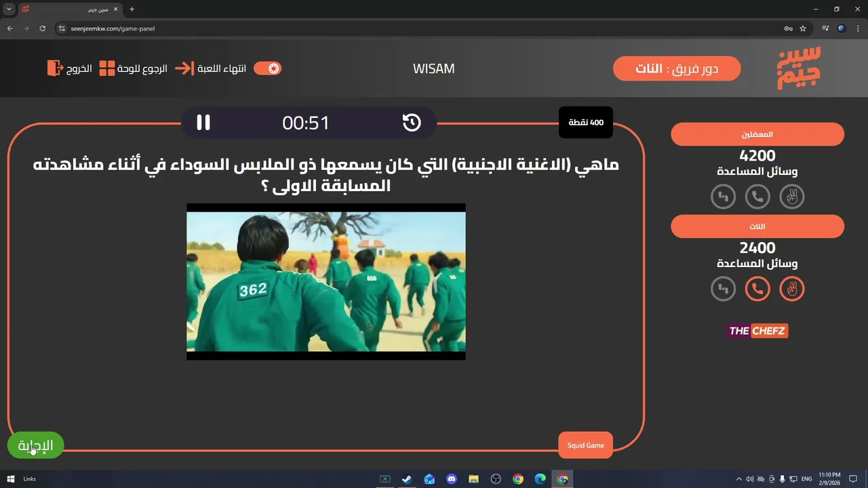This screenshot has width=868, height=488.
Task: Pause the question timer
Action: pos(203,122)
